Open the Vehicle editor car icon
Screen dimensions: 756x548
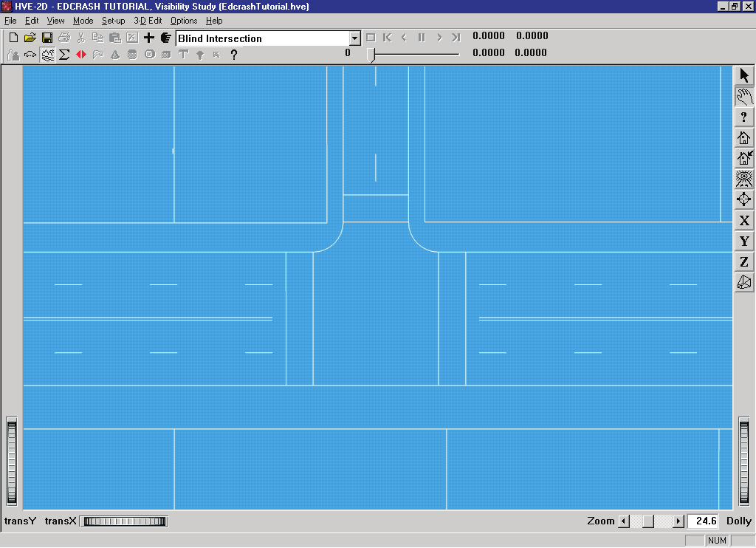[30, 55]
